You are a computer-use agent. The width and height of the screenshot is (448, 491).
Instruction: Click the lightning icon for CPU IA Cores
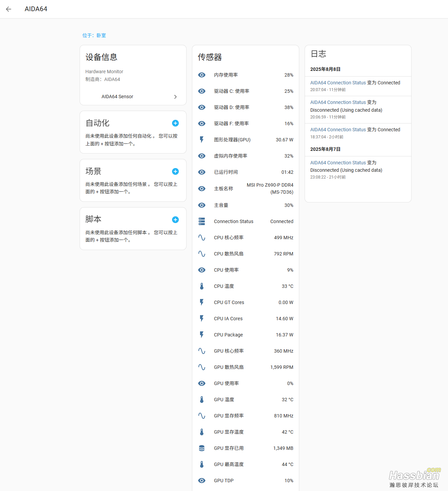202,319
